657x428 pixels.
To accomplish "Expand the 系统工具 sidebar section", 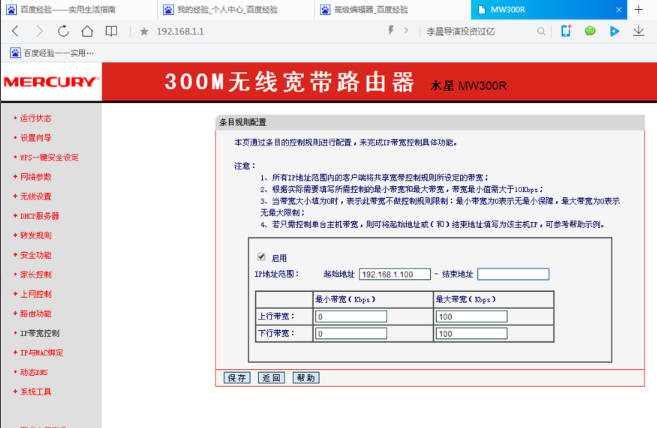I will tap(38, 391).
